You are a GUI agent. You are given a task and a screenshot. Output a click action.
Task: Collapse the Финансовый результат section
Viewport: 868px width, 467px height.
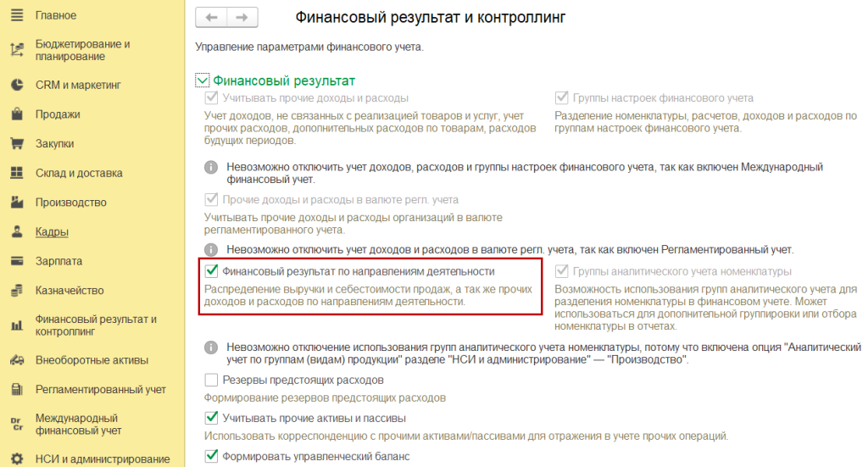(x=202, y=81)
